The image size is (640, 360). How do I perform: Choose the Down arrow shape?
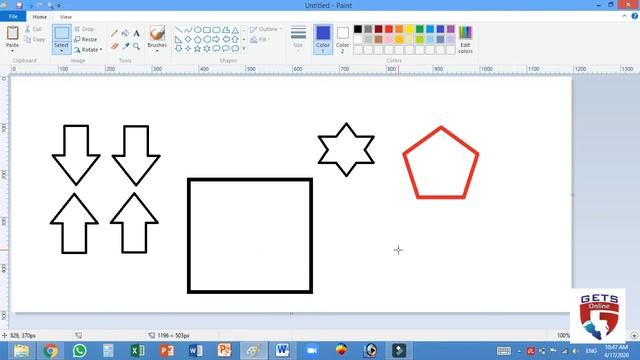pyautogui.click(x=179, y=49)
